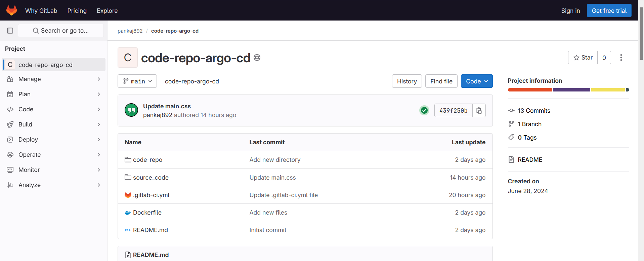Click the public visibility globe icon
This screenshot has height=261, width=644.
(x=257, y=58)
